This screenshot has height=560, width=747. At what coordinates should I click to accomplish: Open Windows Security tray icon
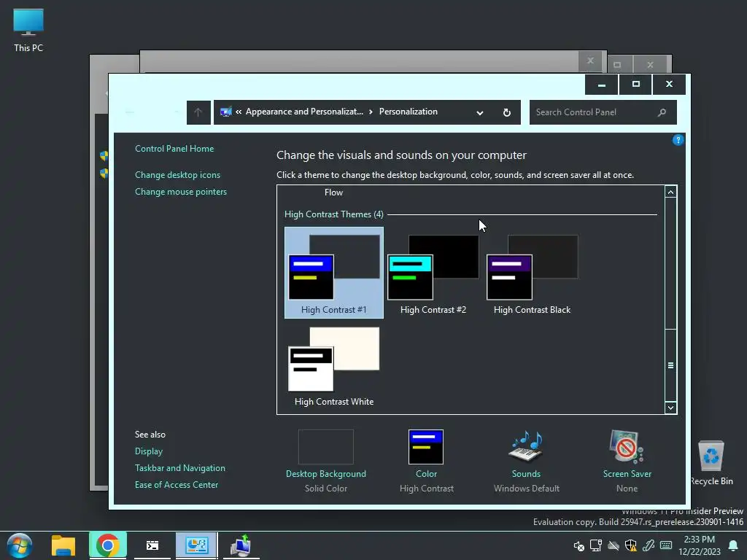[x=631, y=545]
